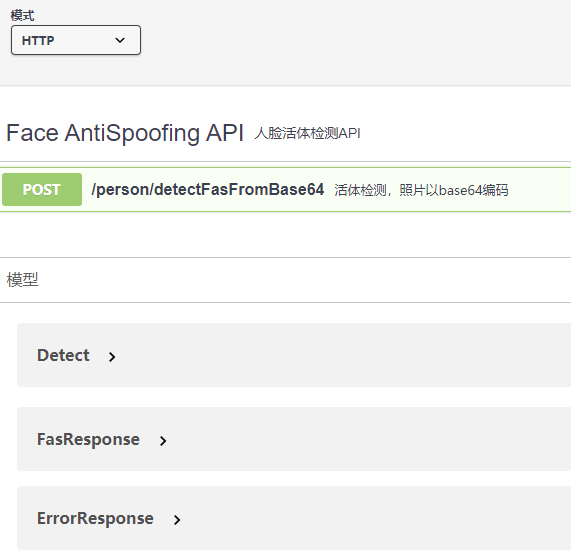Select the Detect model name
Screen dimensions: 571x553
(x=63, y=355)
